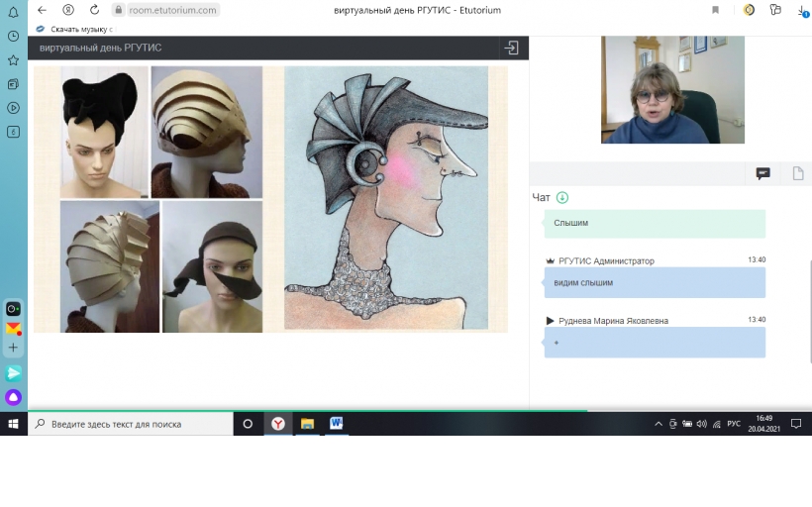Viewport: 812px width, 507px height.
Task: Click the Yandex home icon near address bar
Action: pyautogui.click(x=68, y=10)
